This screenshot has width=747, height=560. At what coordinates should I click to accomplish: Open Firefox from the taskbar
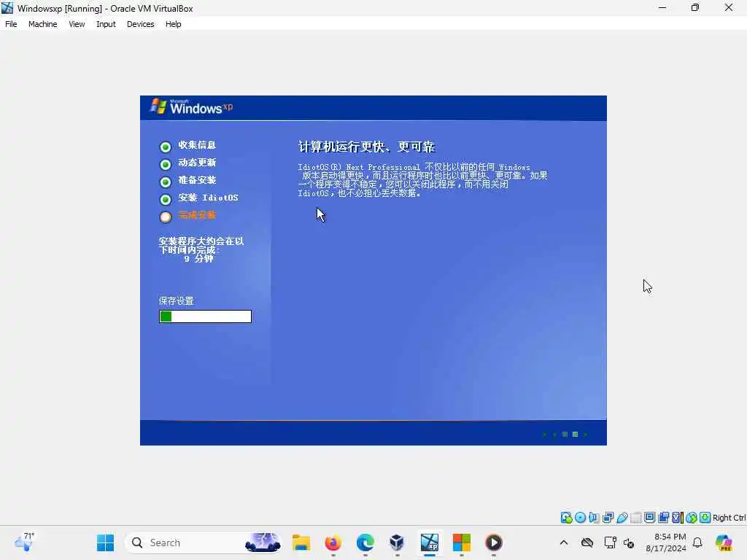tap(333, 542)
